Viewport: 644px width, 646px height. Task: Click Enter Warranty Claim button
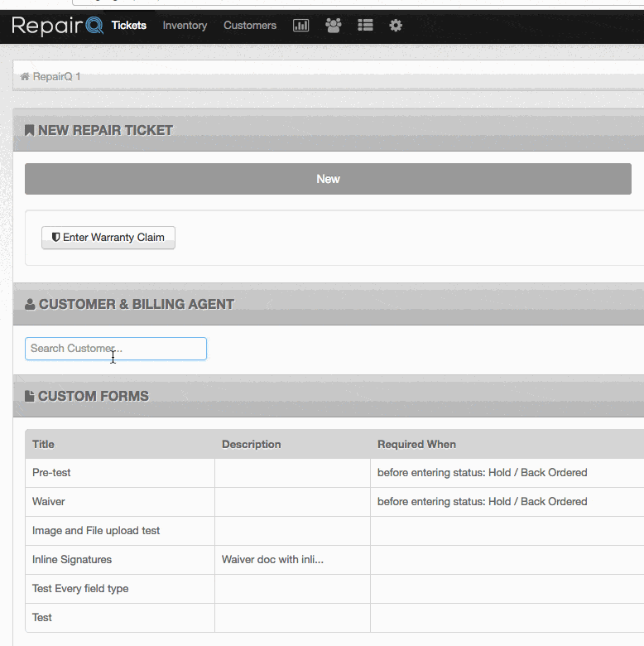point(108,238)
